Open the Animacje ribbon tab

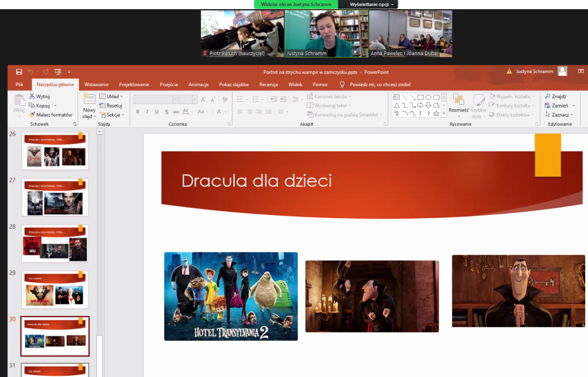[198, 84]
